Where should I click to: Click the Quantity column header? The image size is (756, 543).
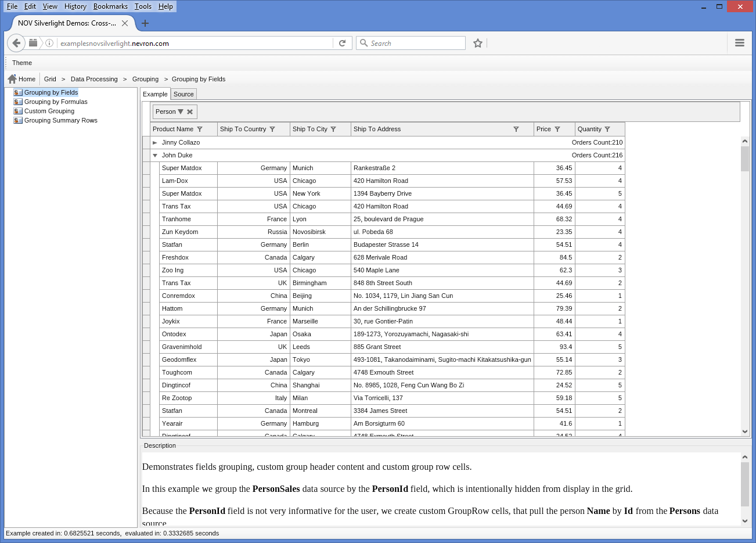point(600,129)
